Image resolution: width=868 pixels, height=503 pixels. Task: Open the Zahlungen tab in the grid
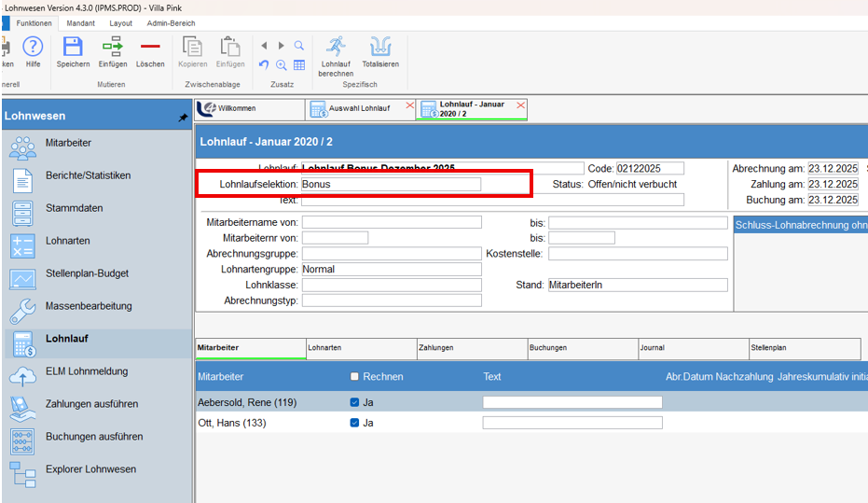click(436, 347)
